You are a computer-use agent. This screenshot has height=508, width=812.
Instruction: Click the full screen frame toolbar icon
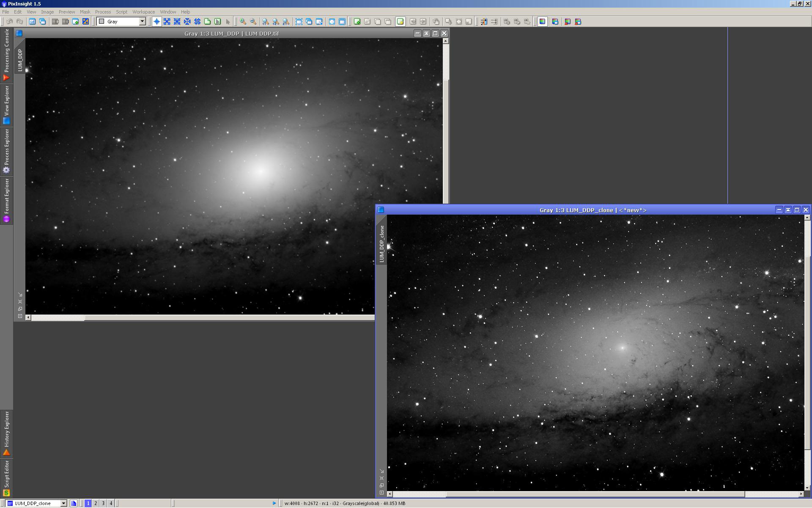click(332, 22)
